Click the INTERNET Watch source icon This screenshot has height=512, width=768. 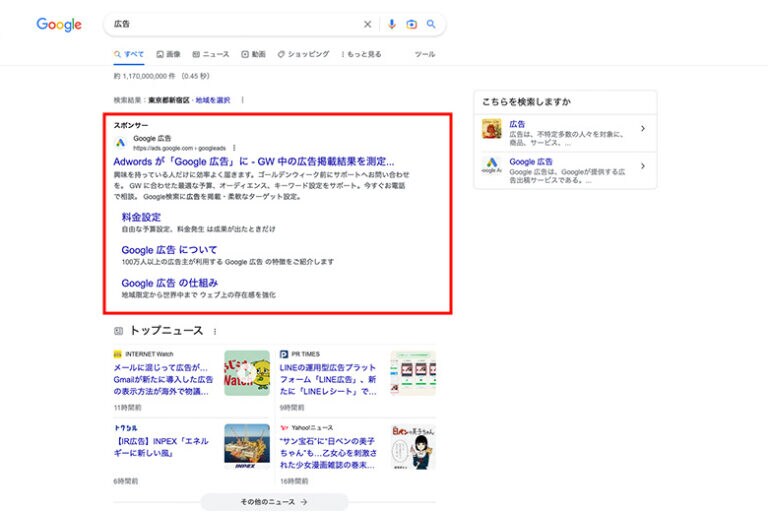[117, 354]
